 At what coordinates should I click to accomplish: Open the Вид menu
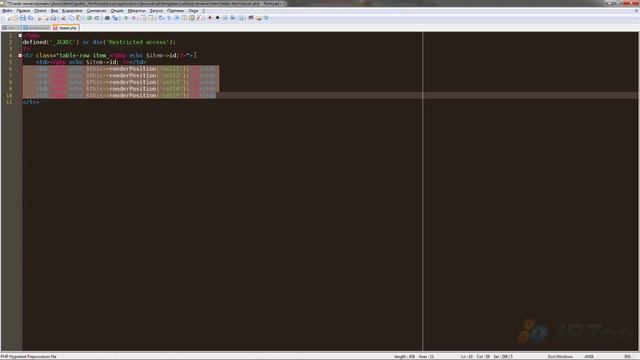click(x=54, y=11)
